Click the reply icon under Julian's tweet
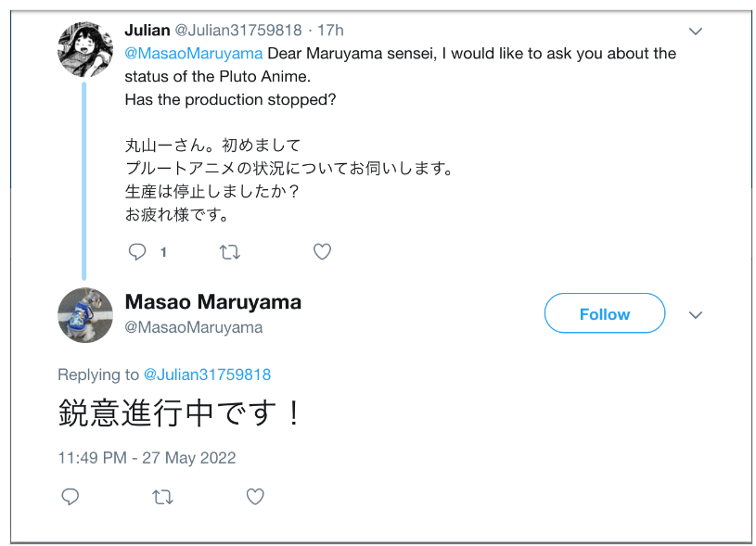Image resolution: width=756 pixels, height=546 pixels. coord(137,251)
